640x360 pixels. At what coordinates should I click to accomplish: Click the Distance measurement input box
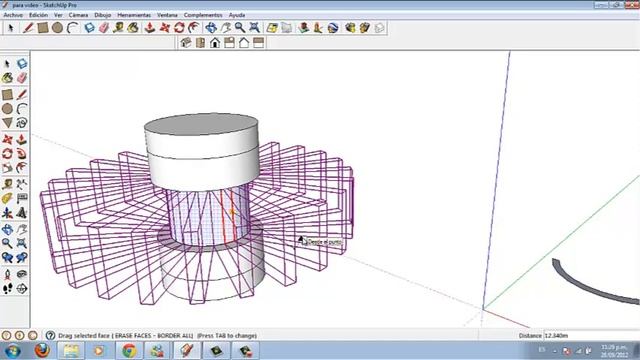tap(591, 336)
